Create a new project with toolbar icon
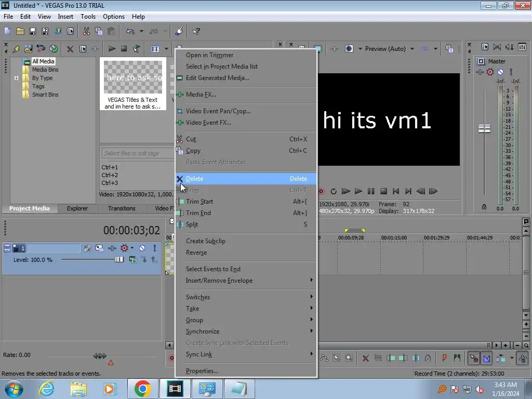This screenshot has height=399, width=532. click(7, 31)
